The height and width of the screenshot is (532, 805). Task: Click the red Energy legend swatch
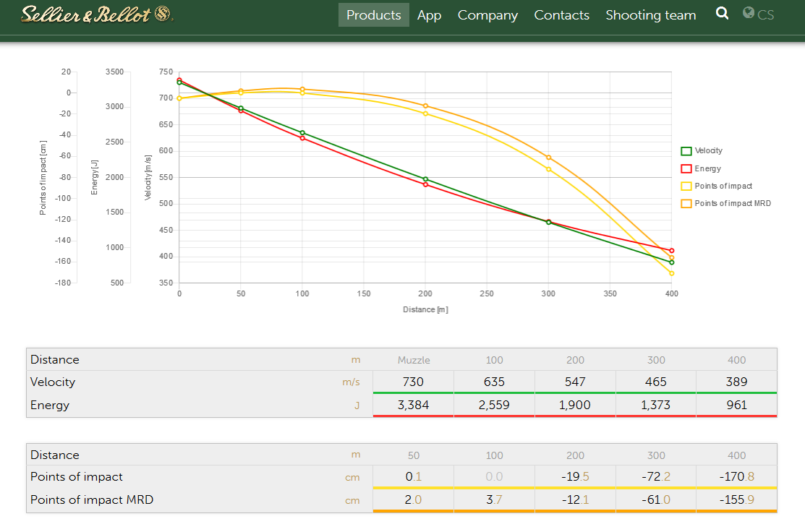pos(686,168)
